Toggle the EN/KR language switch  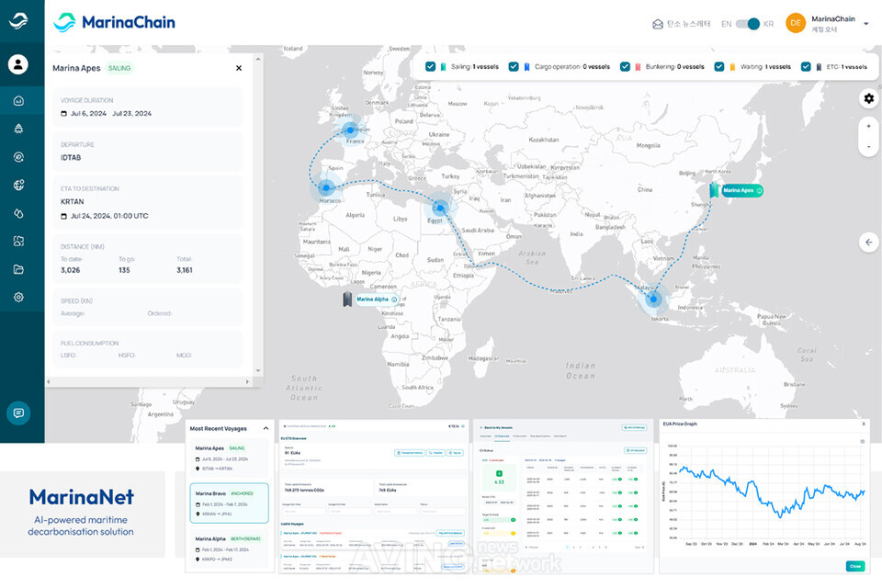[748, 24]
